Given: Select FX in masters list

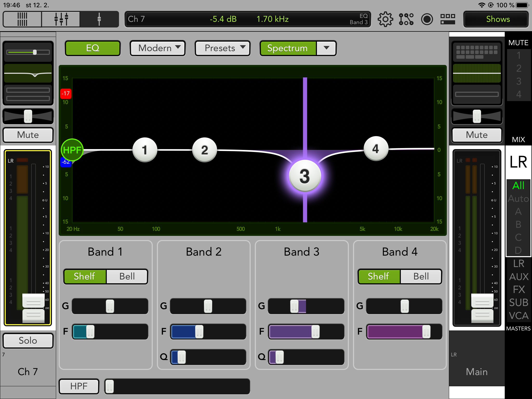Looking at the screenshot, I should pos(518,290).
